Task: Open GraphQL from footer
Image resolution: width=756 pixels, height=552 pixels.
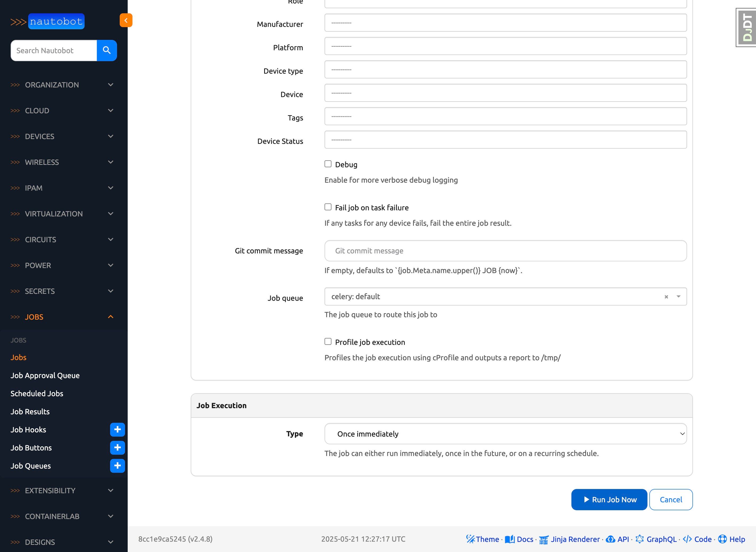Action: coord(661,539)
